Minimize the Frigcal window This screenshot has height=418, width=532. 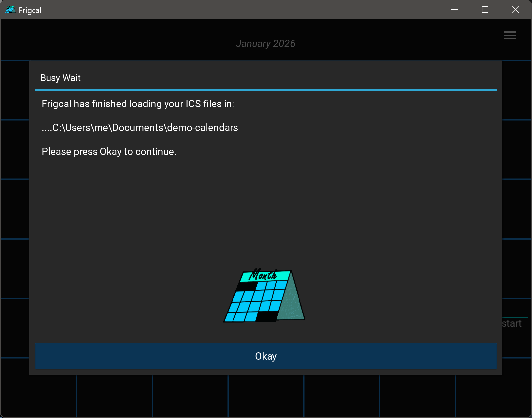point(454,10)
